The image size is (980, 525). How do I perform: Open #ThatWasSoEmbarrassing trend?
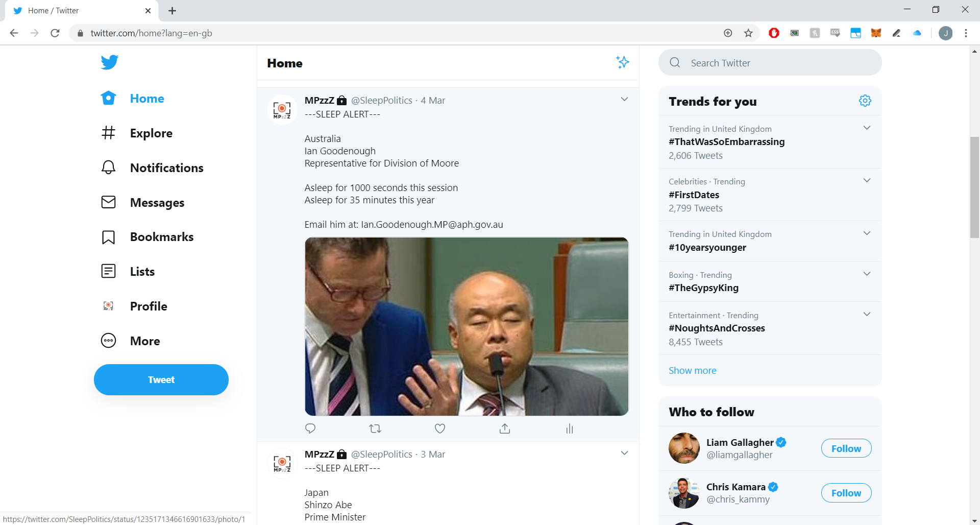[726, 142]
